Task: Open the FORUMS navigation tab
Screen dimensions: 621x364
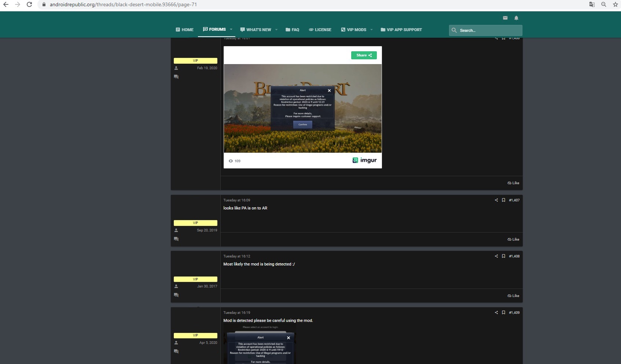Action: (x=214, y=29)
